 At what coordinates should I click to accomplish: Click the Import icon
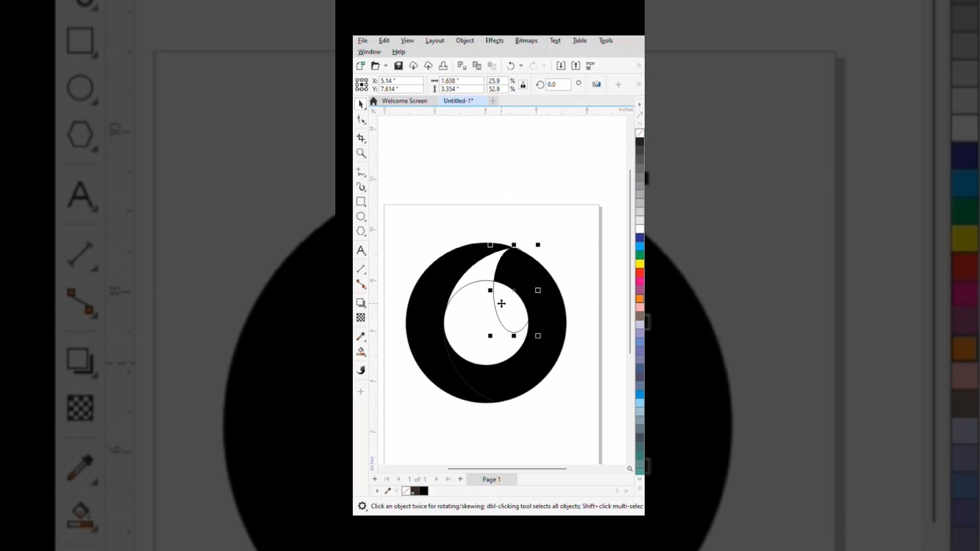click(x=560, y=66)
